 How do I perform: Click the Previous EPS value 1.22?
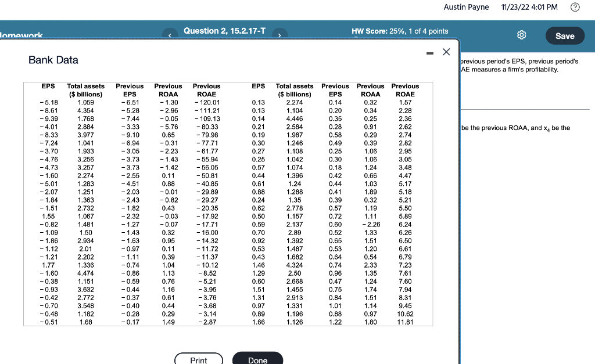pyautogui.click(x=335, y=322)
